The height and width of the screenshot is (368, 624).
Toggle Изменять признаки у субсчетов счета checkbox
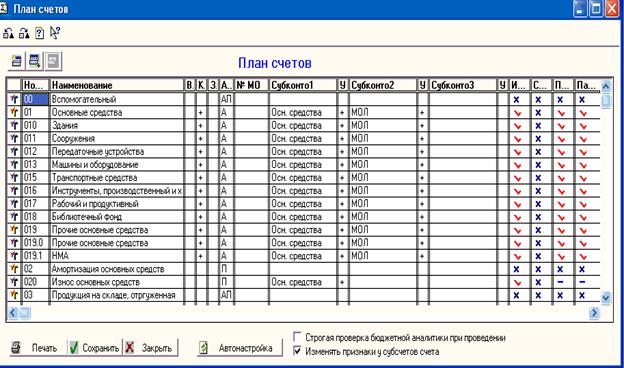297,351
